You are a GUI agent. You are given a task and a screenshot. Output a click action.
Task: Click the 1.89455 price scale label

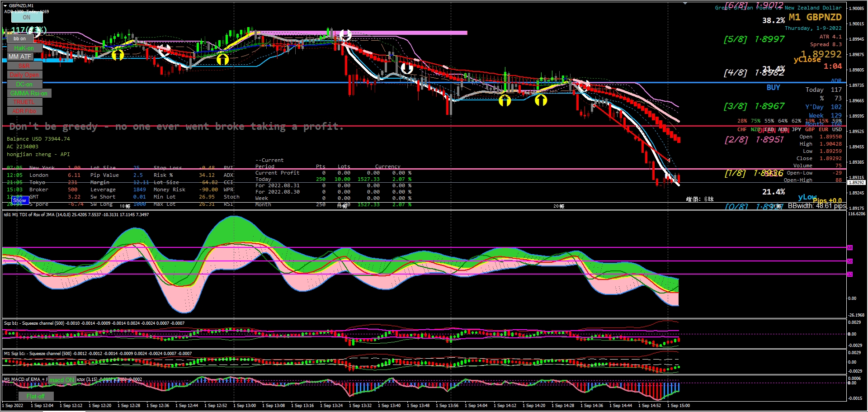pos(857,147)
